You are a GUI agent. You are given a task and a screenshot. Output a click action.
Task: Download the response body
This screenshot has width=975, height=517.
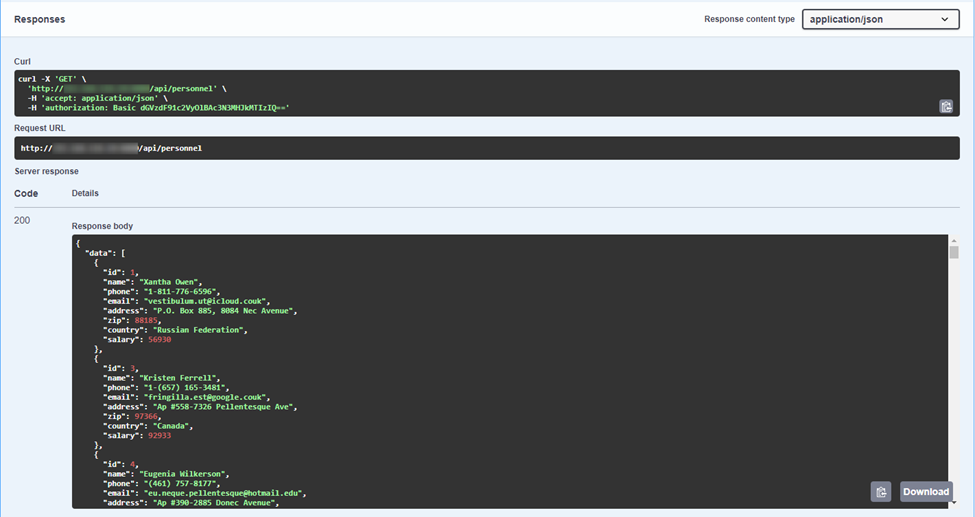[x=926, y=491]
